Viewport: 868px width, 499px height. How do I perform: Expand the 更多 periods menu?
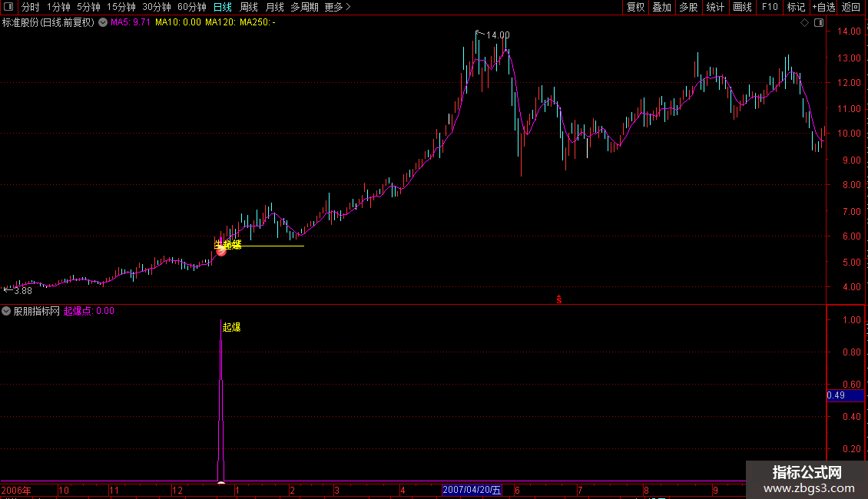337,7
